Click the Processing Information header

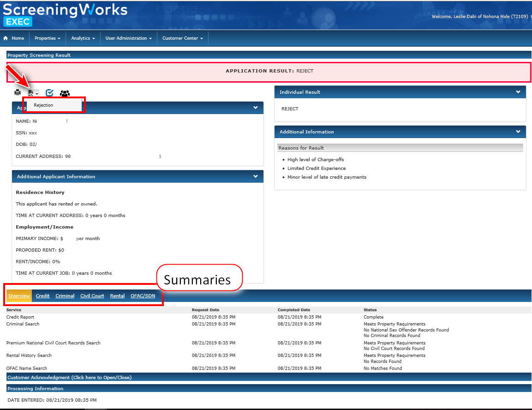click(x=269, y=388)
